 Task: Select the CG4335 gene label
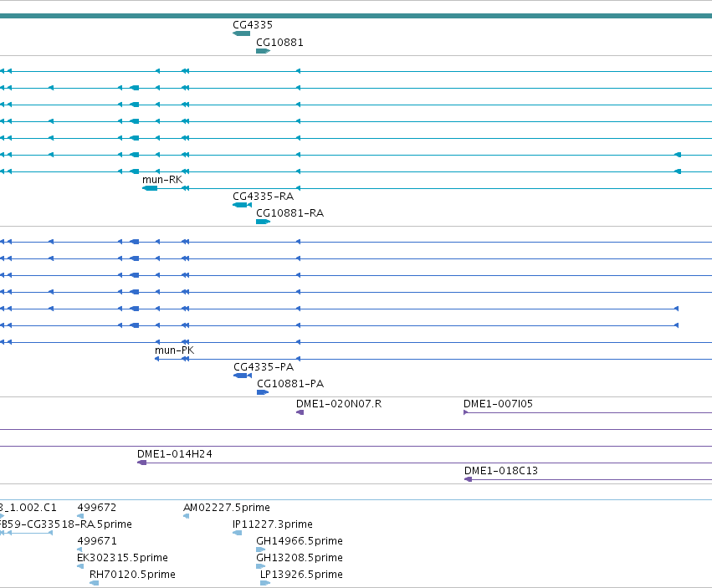coord(253,25)
